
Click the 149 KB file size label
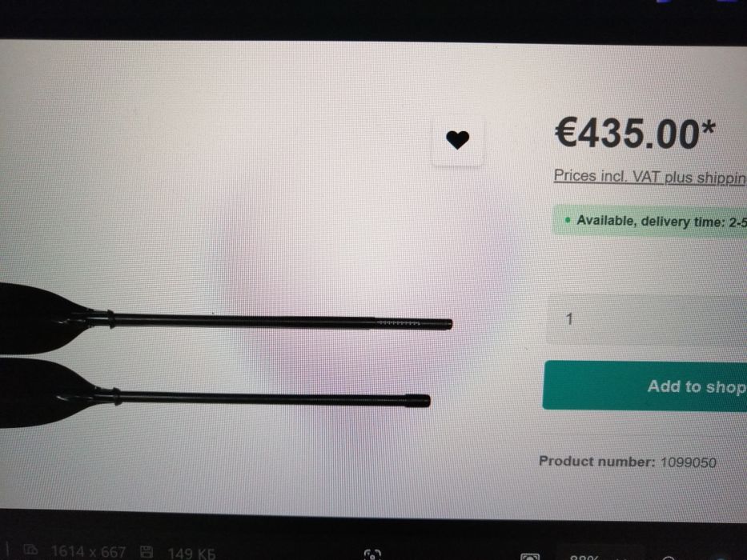191,553
